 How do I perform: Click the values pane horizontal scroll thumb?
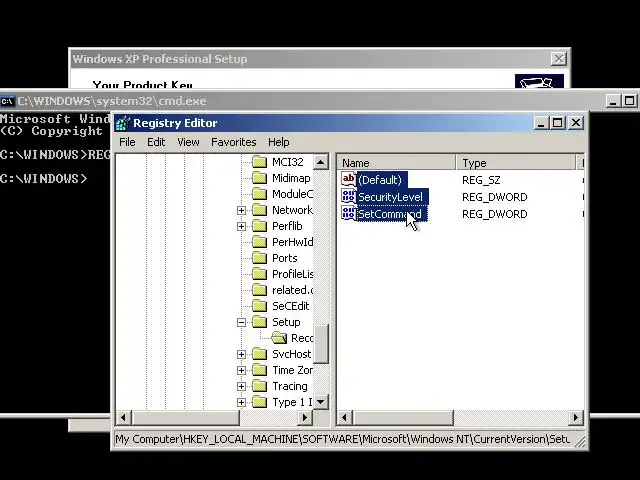pyautogui.click(x=403, y=418)
